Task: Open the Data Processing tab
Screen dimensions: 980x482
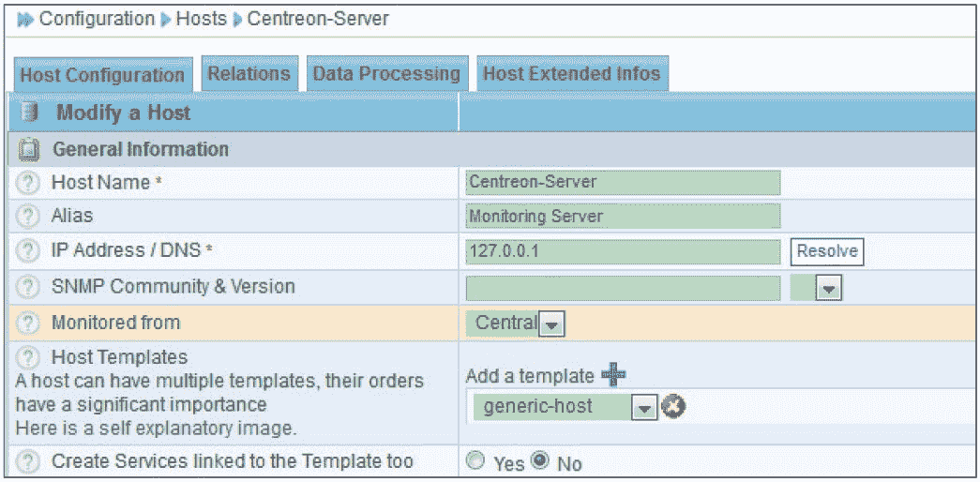Action: click(386, 74)
